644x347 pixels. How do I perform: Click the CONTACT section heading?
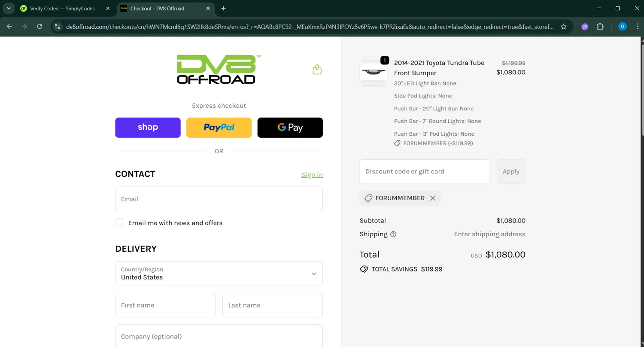135,174
